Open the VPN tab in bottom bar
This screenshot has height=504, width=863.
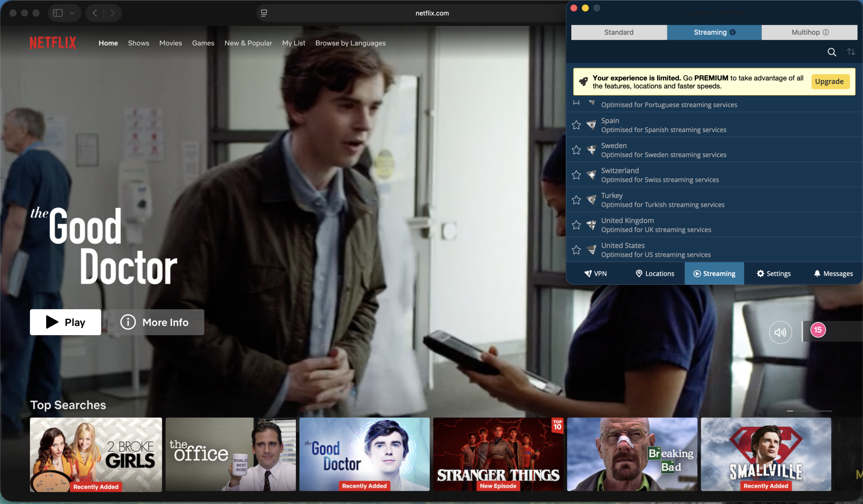596,273
